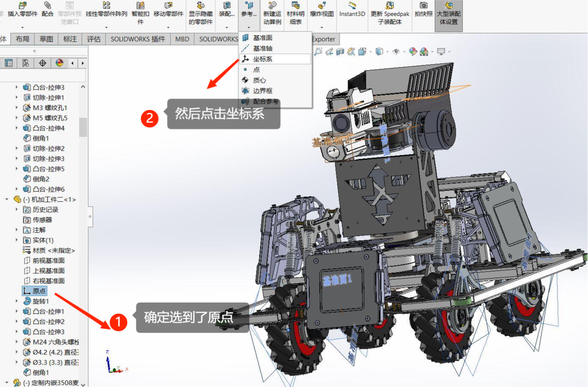This screenshot has height=387, width=588.
Task: Switch to the 草图 (Sketch) tab
Action: coord(46,39)
